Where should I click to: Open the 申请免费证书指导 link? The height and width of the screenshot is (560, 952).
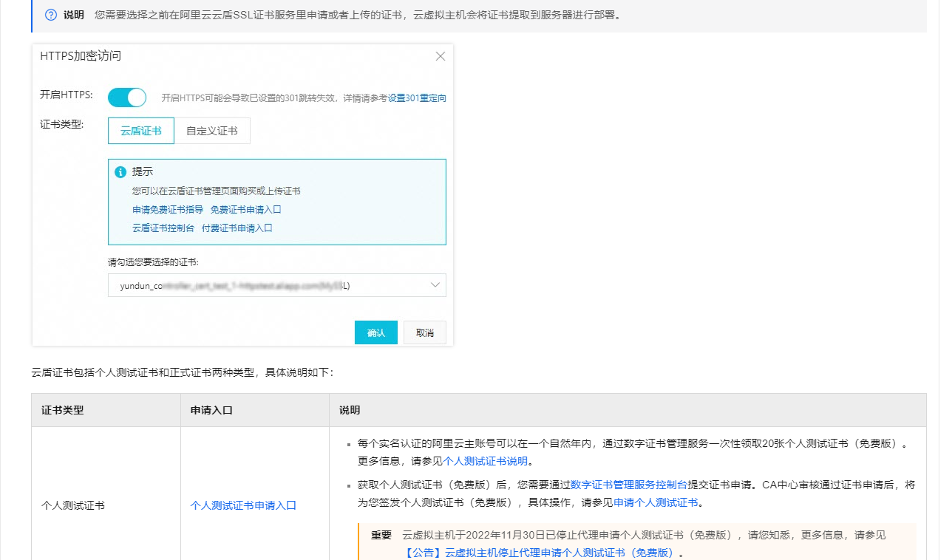pos(168,210)
